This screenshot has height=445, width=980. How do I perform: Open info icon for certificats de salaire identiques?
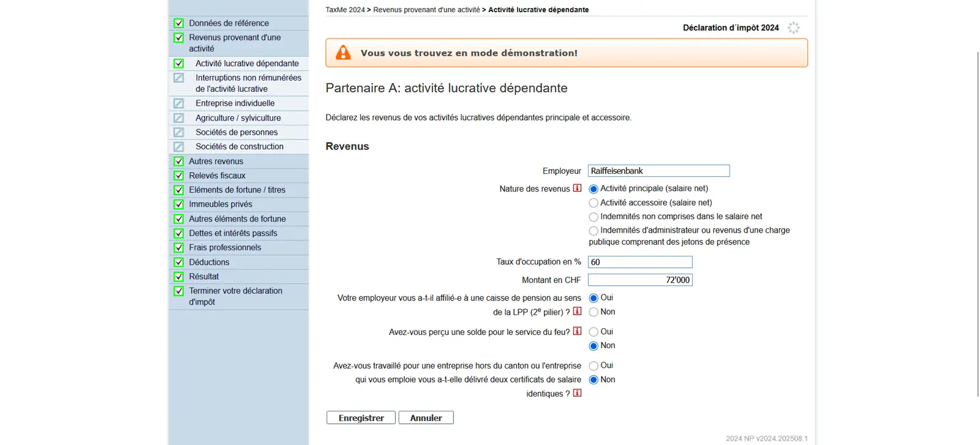577,393
